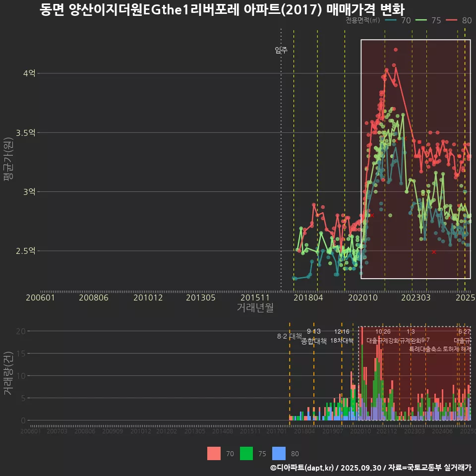Click the 거래량(건) volume axis title

coord(8,374)
